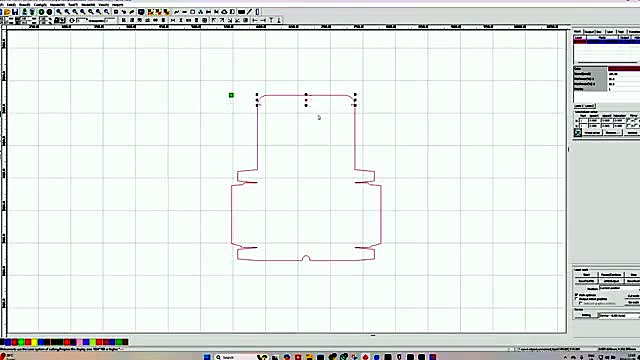
Task: Click the Pause/Continue button
Action: point(611,275)
